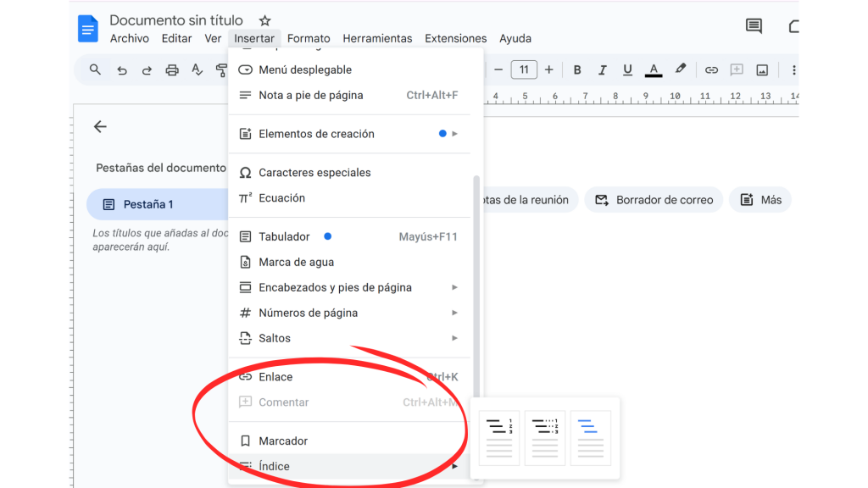Image resolution: width=868 pixels, height=488 pixels.
Task: Select Pestaña 1 in document tabs
Action: point(148,204)
